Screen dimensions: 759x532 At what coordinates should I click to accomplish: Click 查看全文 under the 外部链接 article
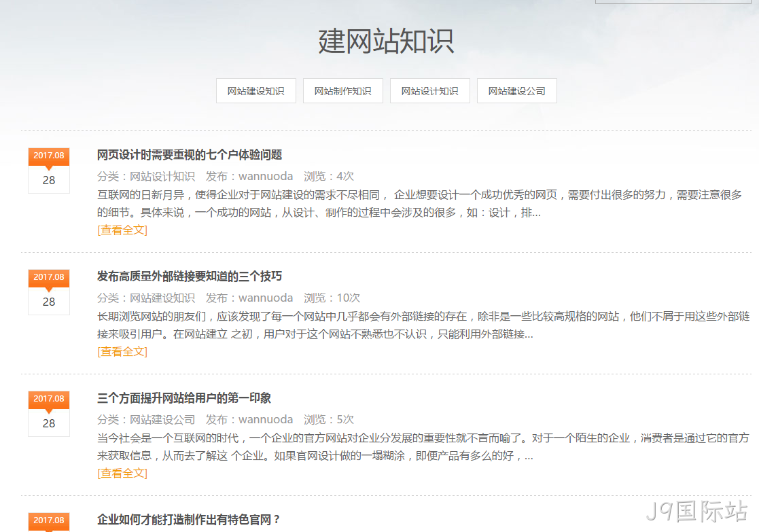click(122, 351)
